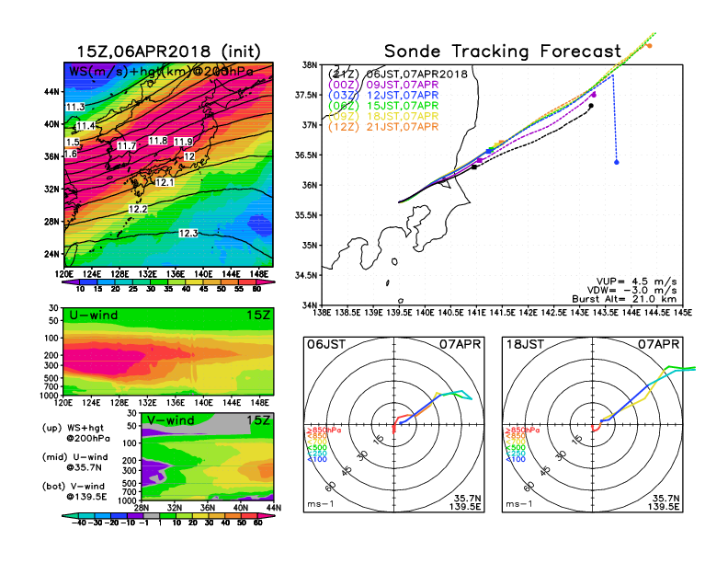Click the blue '<100' legend in the 06JST hodograph
The height and width of the screenshot is (563, 728).
pos(317,459)
